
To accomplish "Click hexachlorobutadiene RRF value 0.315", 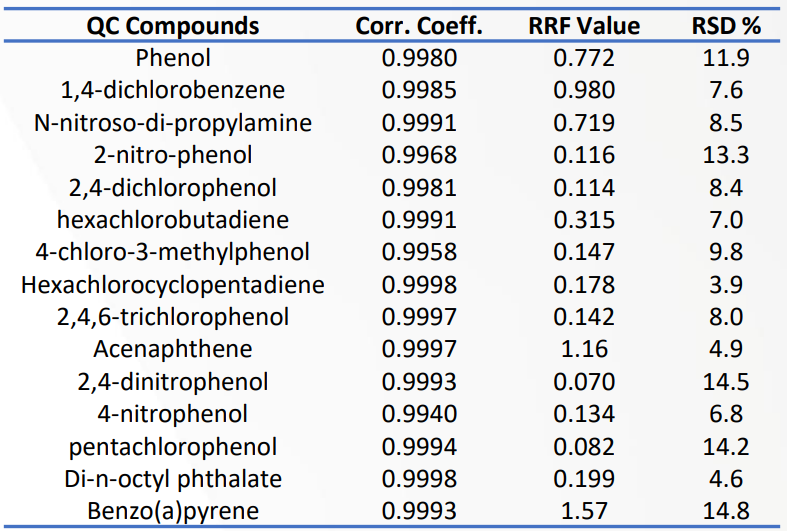I will click(x=584, y=220).
